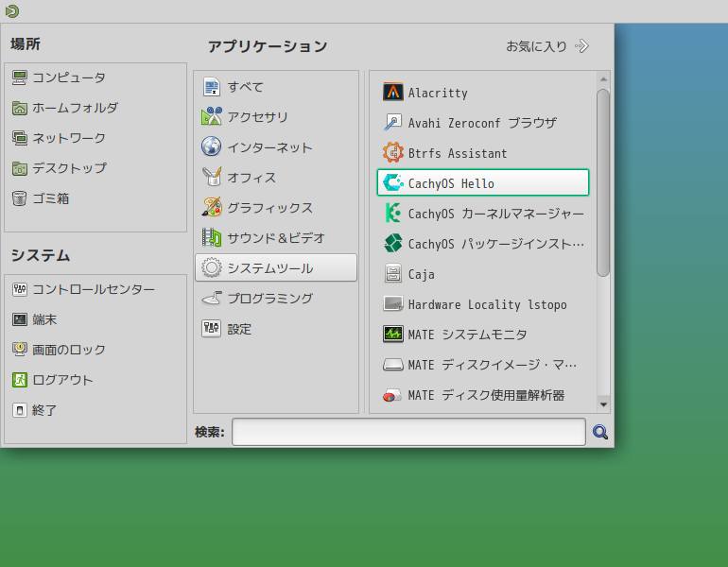The image size is (728, 567).
Task: Select 設定 category
Action: tap(276, 329)
